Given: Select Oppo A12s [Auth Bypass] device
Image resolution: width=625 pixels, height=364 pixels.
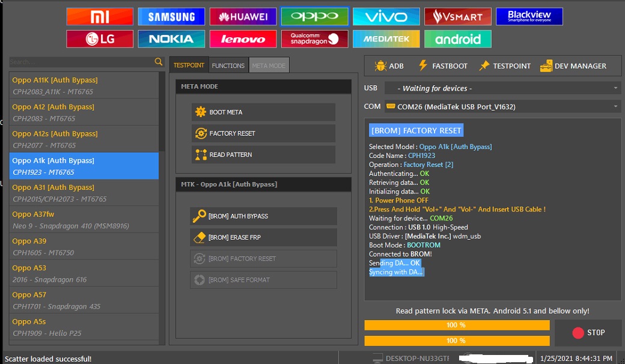Looking at the screenshot, I should [84, 139].
